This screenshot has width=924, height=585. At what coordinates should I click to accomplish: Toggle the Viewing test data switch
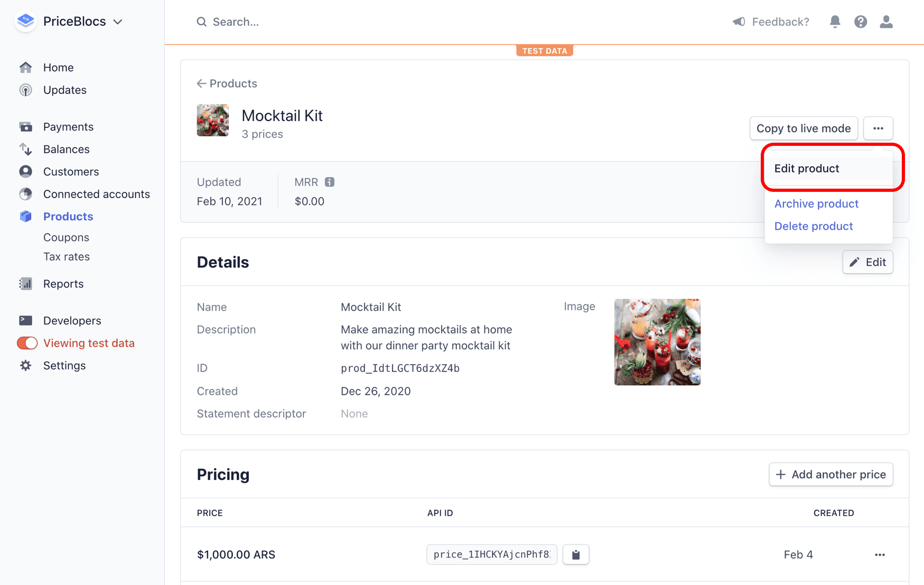tap(26, 343)
